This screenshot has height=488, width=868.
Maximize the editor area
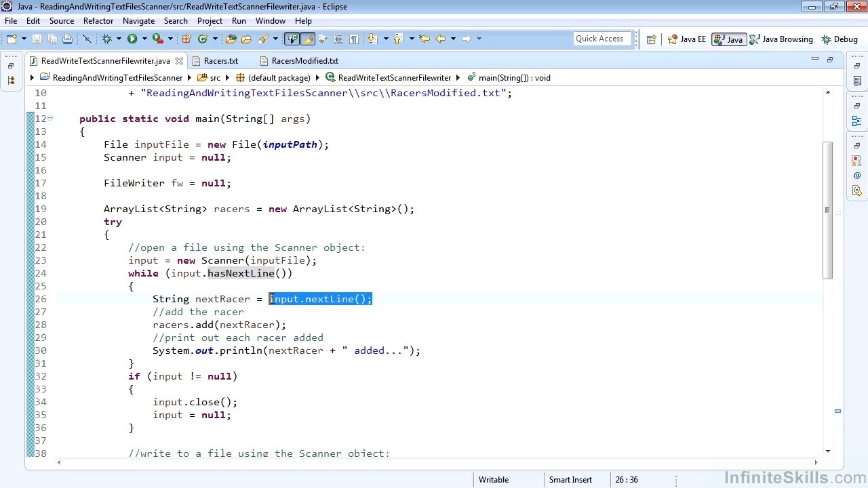click(829, 60)
